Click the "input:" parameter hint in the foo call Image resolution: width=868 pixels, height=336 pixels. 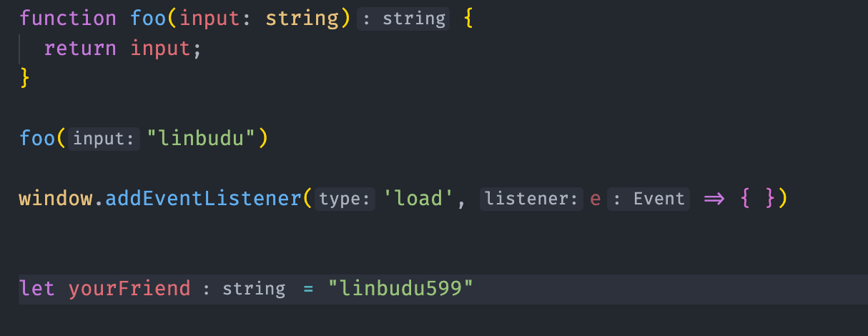tap(104, 138)
